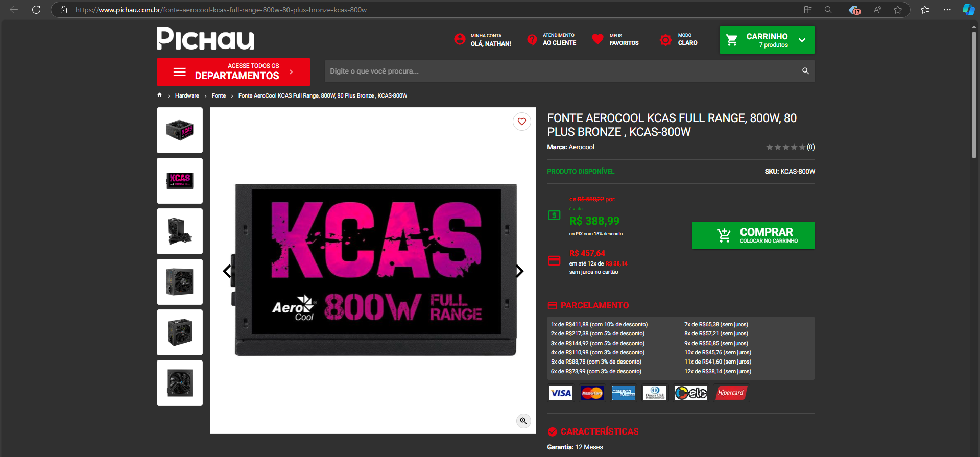980x457 pixels.
Task: Click the Aerocool brand link
Action: coord(582,147)
